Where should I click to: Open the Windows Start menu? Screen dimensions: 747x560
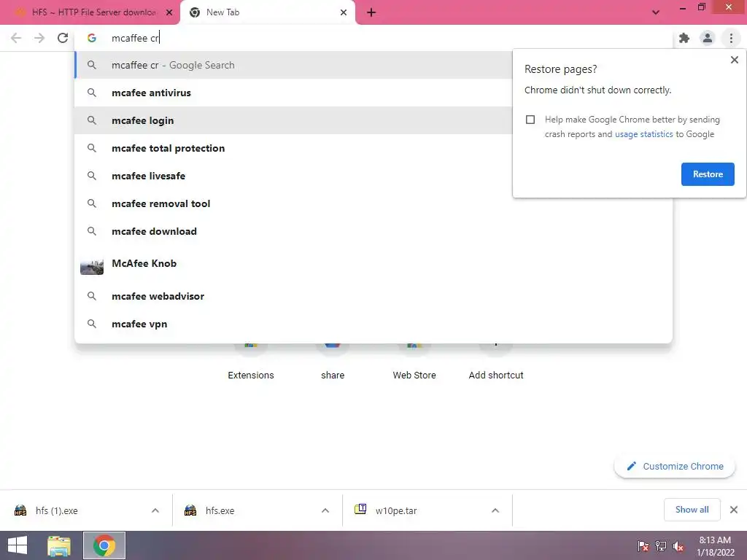pos(18,545)
